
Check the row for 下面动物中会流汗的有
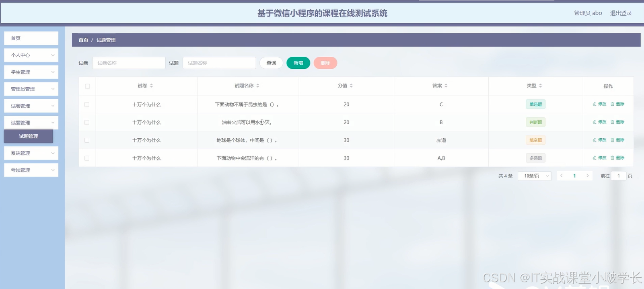pos(87,158)
